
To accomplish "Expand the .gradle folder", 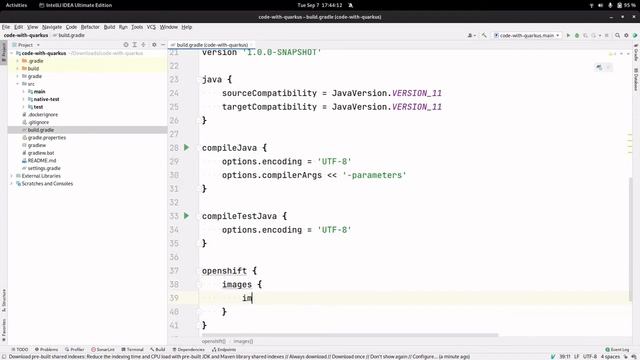I will [x=18, y=61].
